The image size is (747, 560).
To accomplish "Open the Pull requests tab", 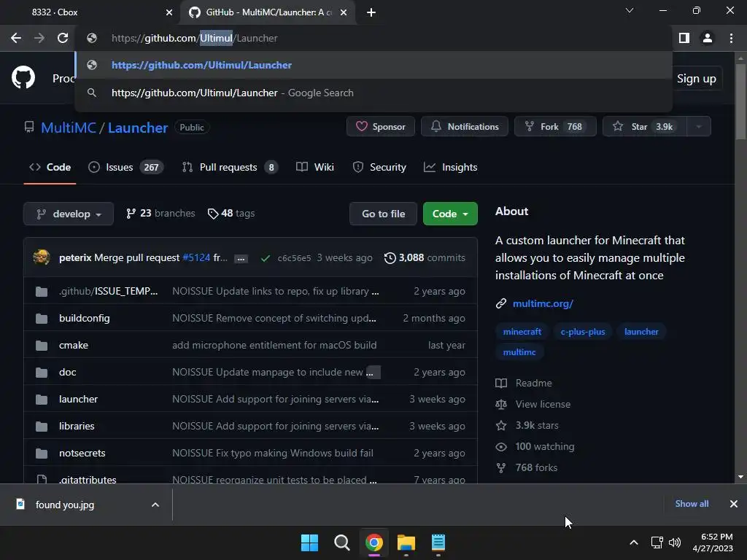I will [230, 168].
